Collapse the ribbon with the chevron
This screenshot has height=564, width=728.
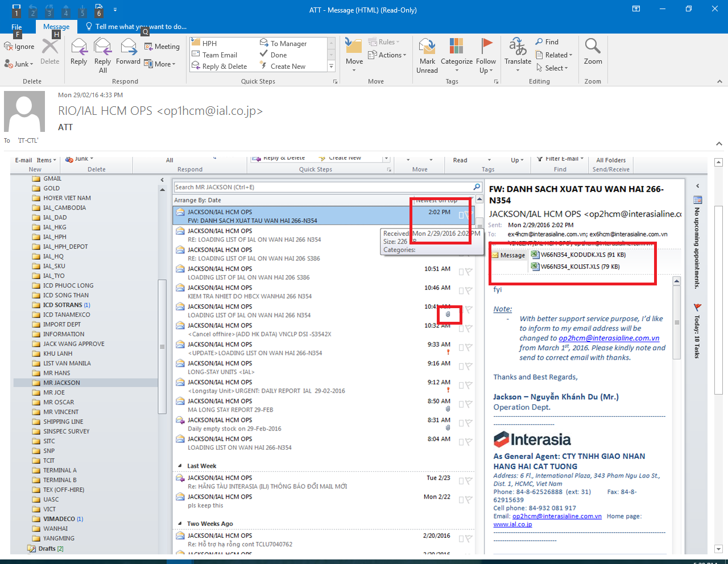[719, 82]
